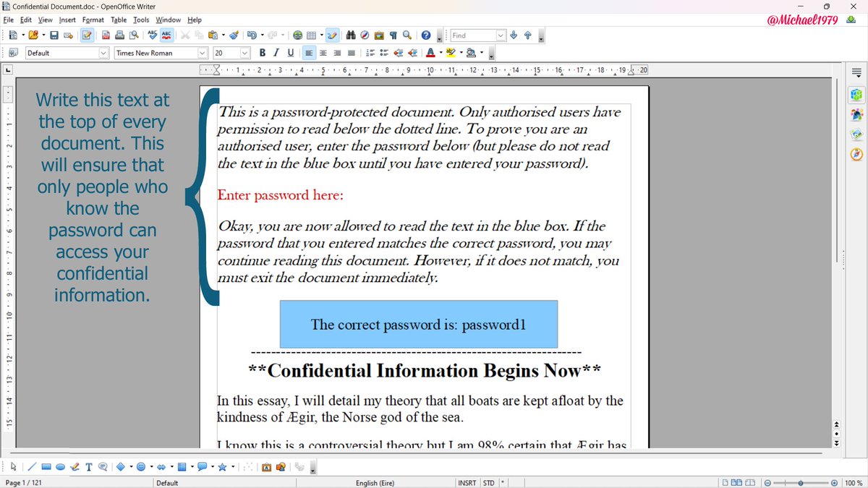Toggle Align Left
Image resolution: width=868 pixels, height=488 pixels.
pyautogui.click(x=309, y=53)
